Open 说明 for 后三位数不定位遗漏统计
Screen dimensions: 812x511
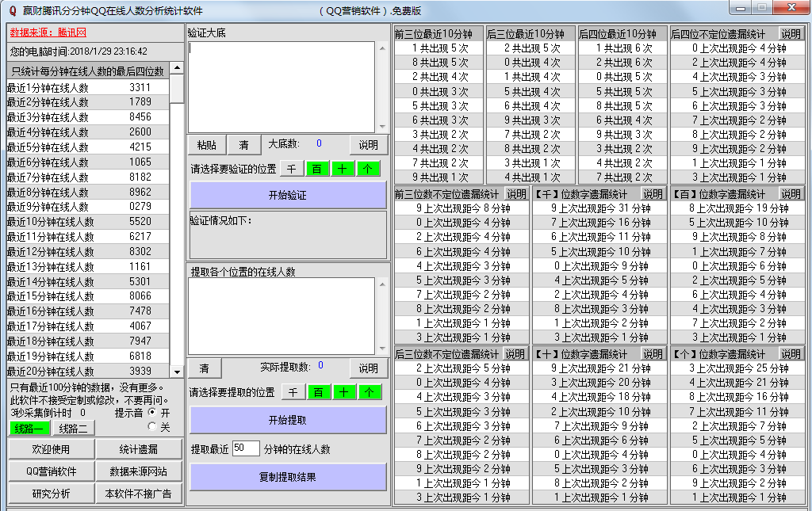[515, 354]
